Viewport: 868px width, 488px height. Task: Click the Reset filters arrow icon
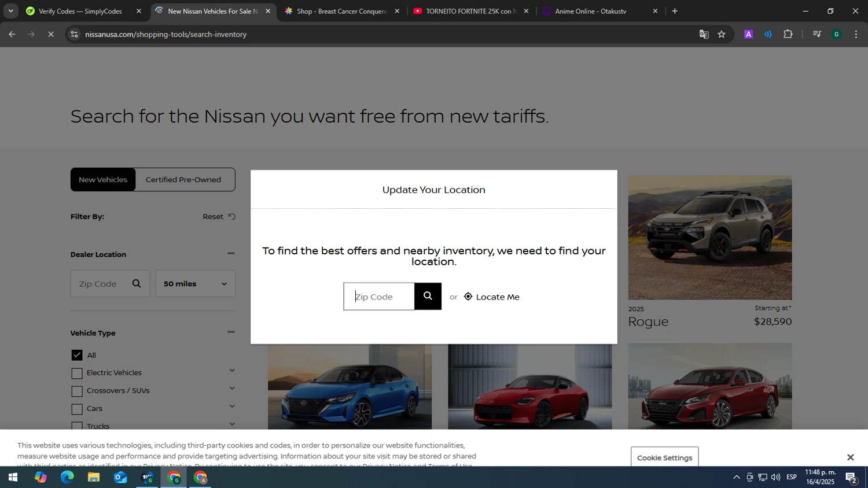tap(231, 216)
